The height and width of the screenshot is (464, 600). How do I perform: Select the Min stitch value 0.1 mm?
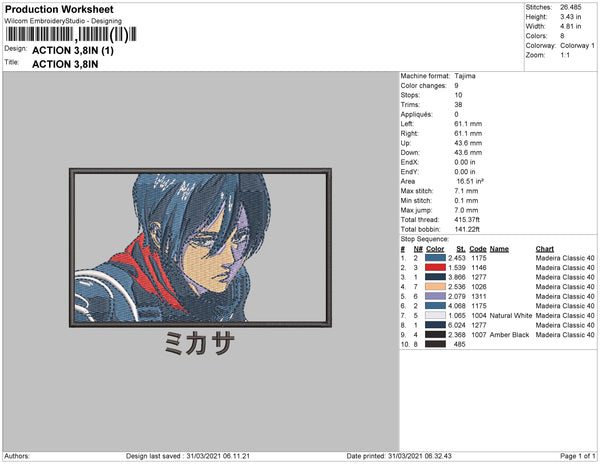(x=466, y=200)
